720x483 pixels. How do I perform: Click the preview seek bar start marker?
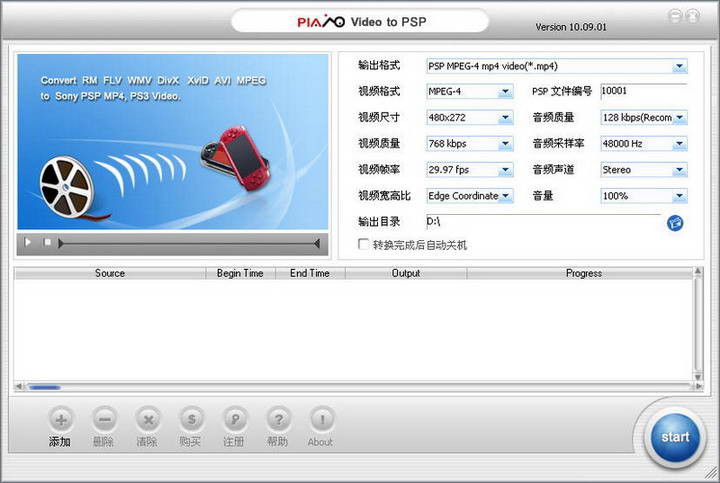[x=60, y=243]
